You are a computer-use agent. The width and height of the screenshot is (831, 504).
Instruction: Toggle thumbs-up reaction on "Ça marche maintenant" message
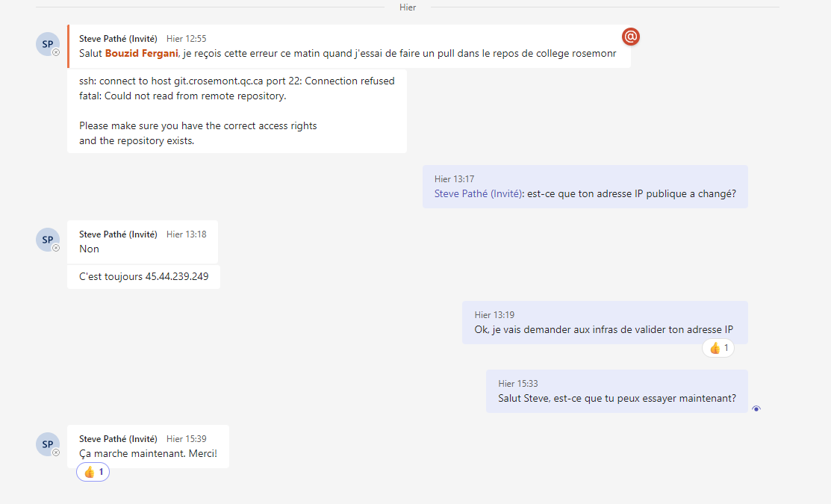(x=93, y=472)
